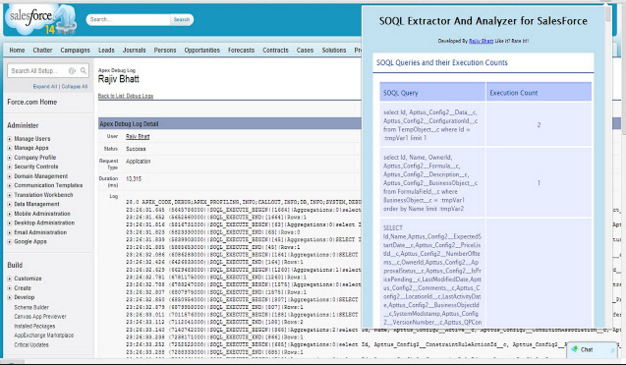The image size is (626, 365).
Task: Click the Expand All link
Action: 45,86
